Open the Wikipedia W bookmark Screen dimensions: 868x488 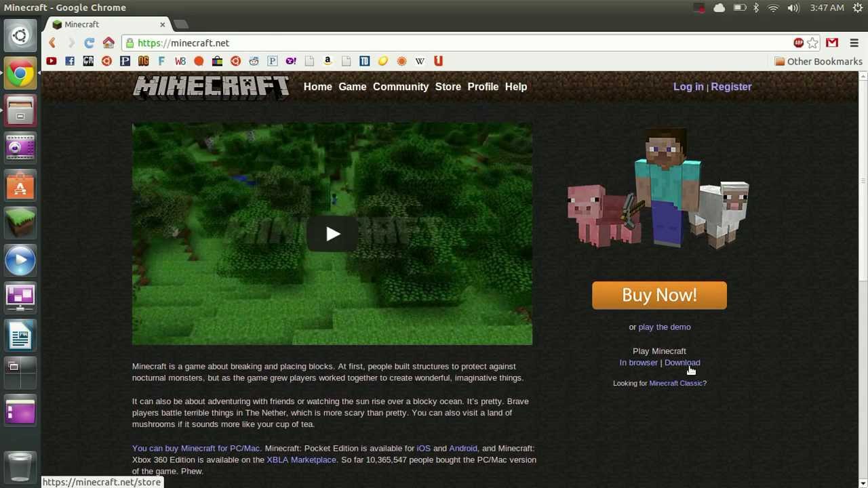pos(420,61)
